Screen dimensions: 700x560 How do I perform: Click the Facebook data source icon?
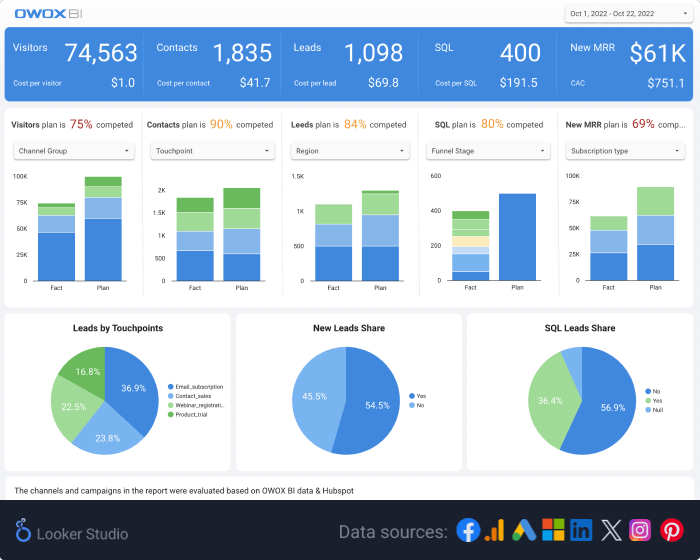click(x=468, y=530)
